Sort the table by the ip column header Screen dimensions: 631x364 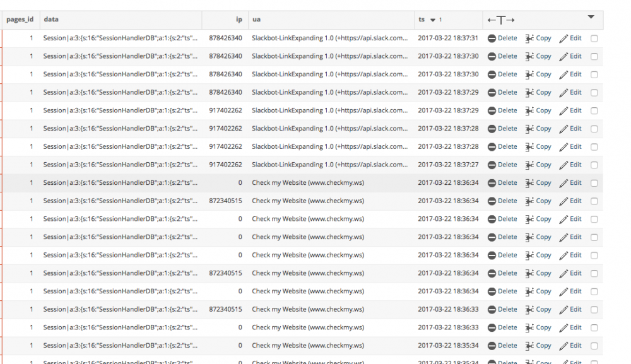(239, 20)
